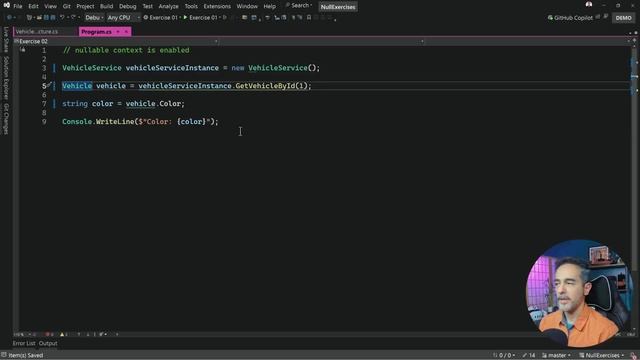The image size is (640, 360).
Task: Click the Start Without Debugging icon
Action: (x=224, y=18)
